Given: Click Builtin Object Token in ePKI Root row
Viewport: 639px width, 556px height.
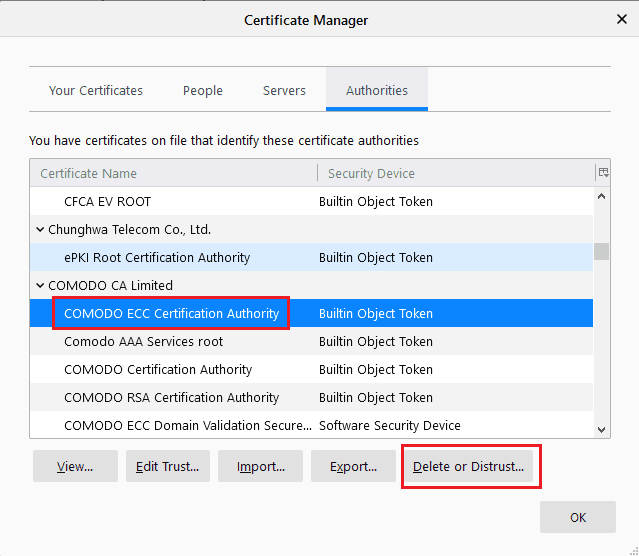Looking at the screenshot, I should tap(376, 257).
